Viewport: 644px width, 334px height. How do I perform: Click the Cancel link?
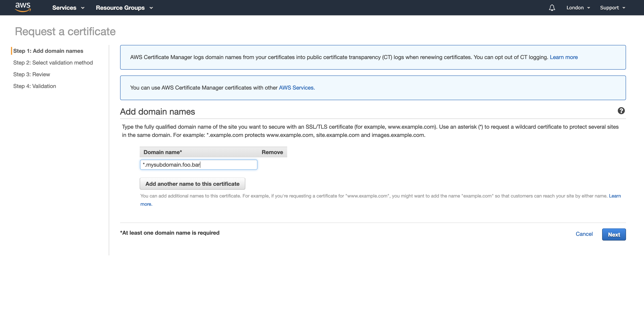pyautogui.click(x=584, y=234)
